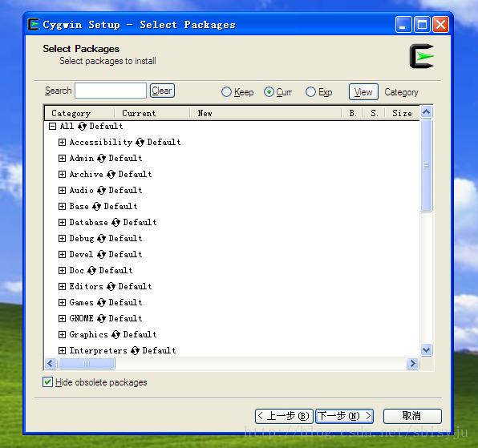Screen dimensions: 478x448
Task: Click the scroll up arrow
Action: point(426,111)
